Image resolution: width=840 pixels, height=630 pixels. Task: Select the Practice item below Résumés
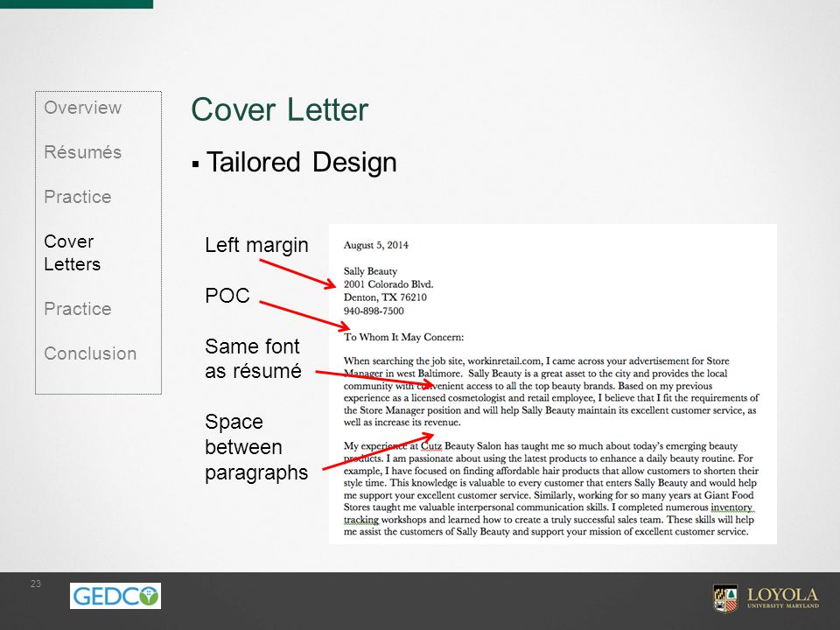point(78,197)
